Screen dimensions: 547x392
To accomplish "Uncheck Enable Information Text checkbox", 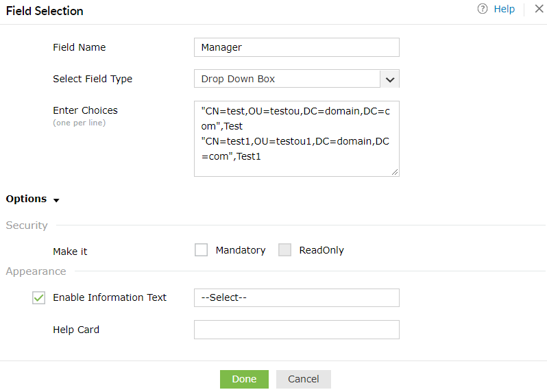I will coord(38,298).
